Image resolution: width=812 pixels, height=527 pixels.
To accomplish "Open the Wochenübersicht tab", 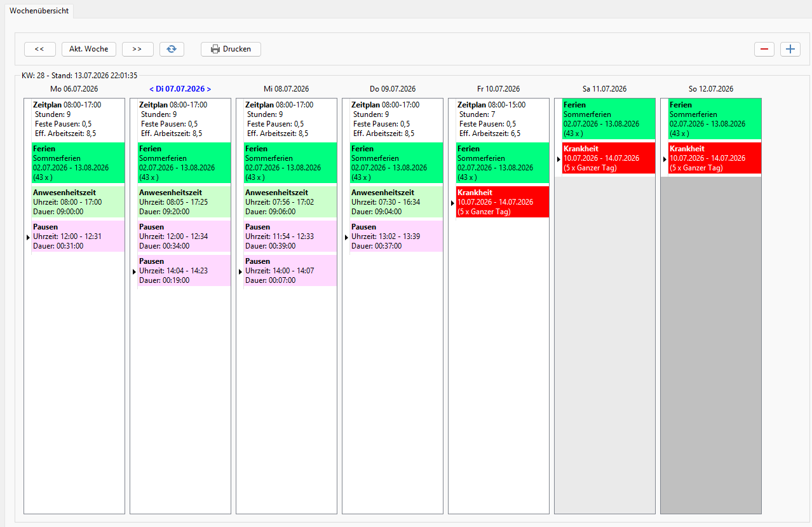I will 39,11.
